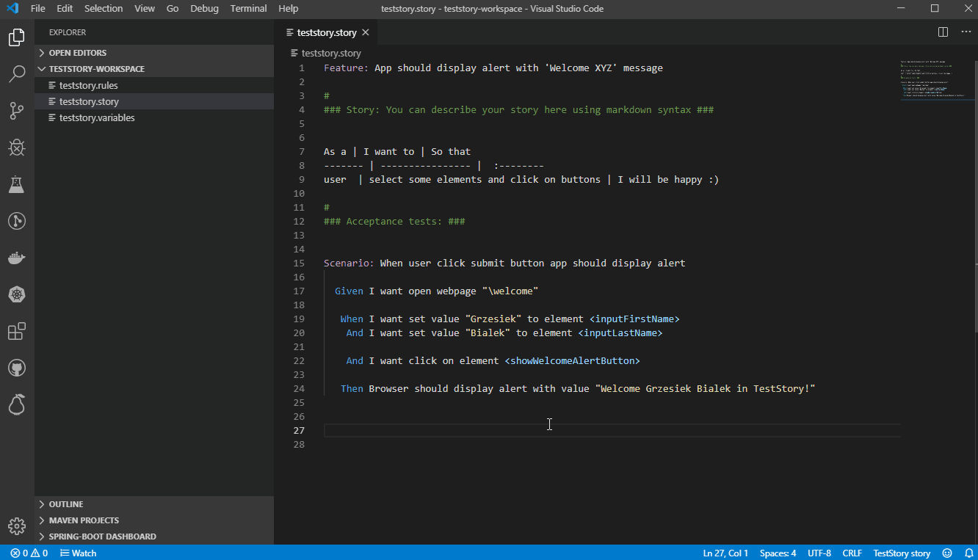Collapse the OPEN EDITORS section

pyautogui.click(x=154, y=53)
